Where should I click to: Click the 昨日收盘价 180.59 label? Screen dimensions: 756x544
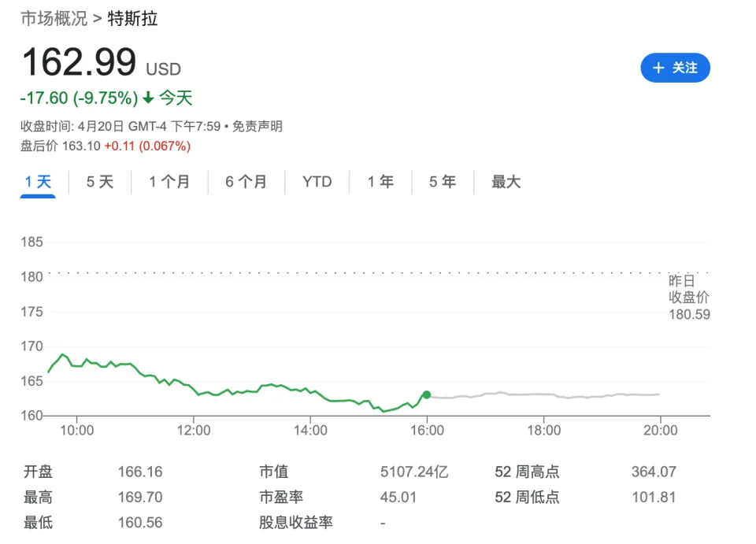click(689, 298)
